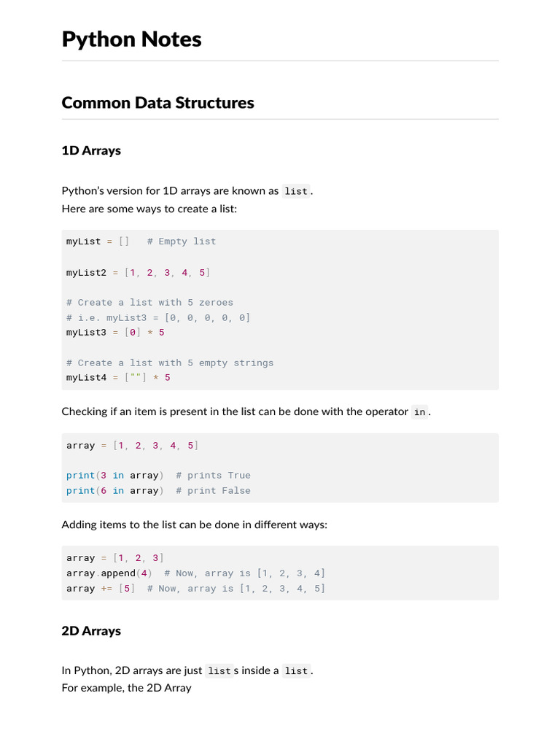Click the inline "in" operator code
The width and height of the screenshot is (560, 747).
pyautogui.click(x=419, y=412)
